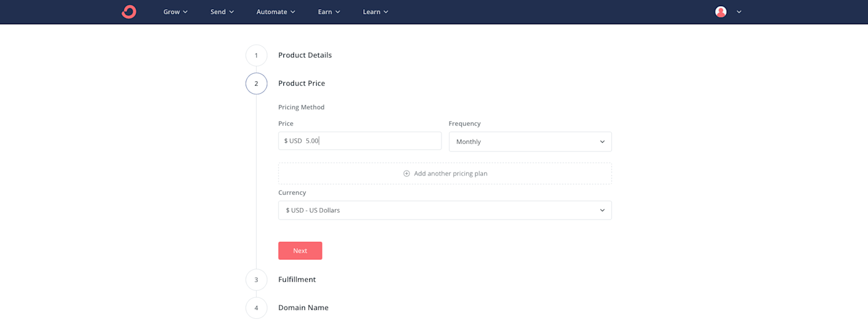Screen dimensions: 868x327
Task: Expand the Domain Name section
Action: tap(303, 308)
